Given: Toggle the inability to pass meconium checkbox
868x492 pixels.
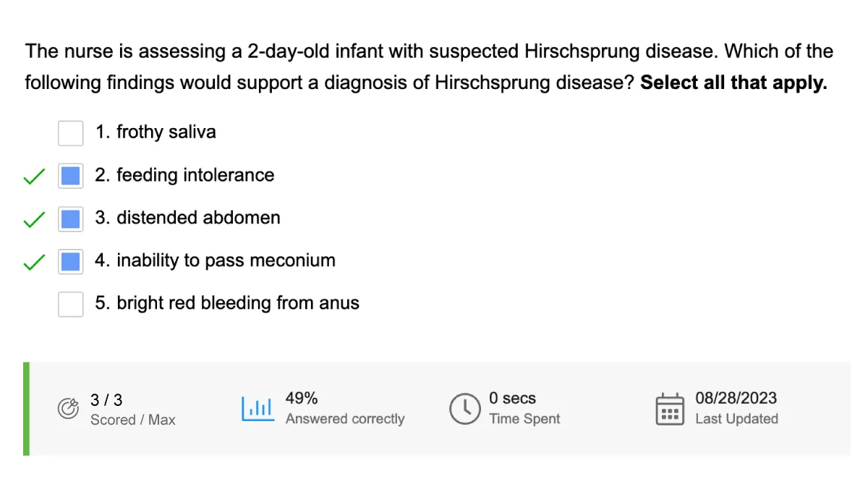Looking at the screenshot, I should click(70, 261).
